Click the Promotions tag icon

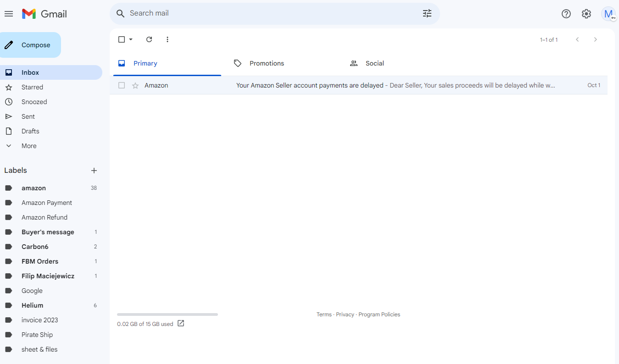pyautogui.click(x=238, y=63)
